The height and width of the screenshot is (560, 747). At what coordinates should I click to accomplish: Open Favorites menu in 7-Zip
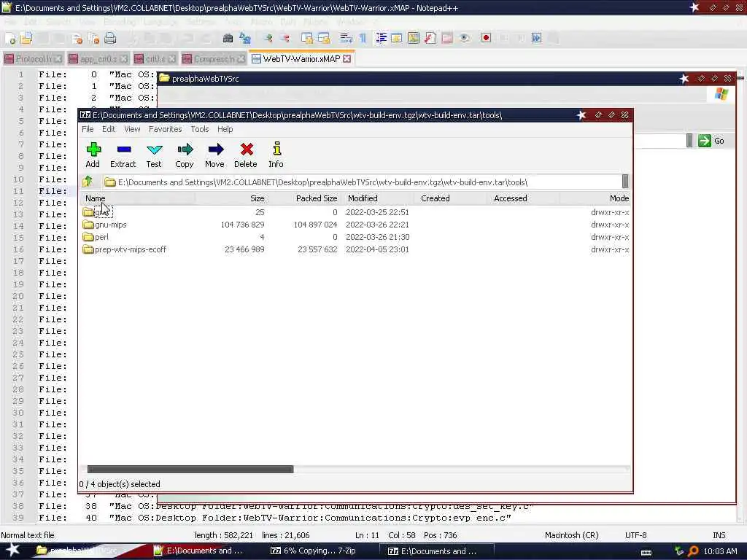(x=166, y=129)
